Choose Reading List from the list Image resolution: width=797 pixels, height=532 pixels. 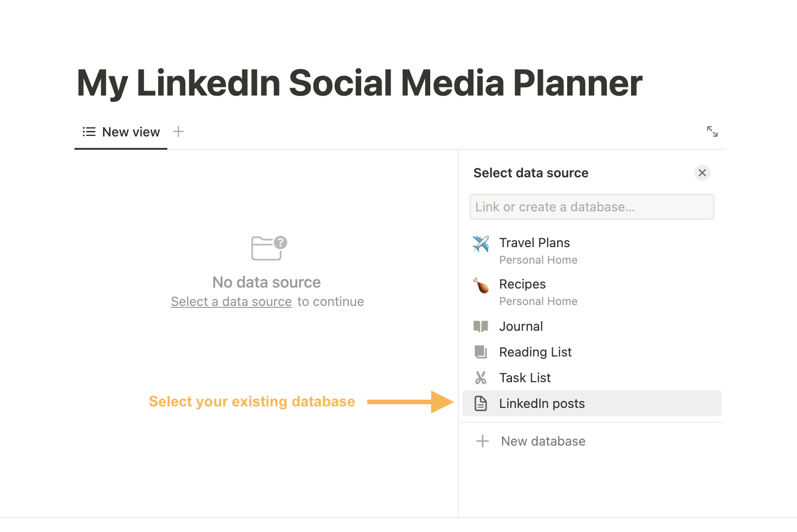coord(535,352)
